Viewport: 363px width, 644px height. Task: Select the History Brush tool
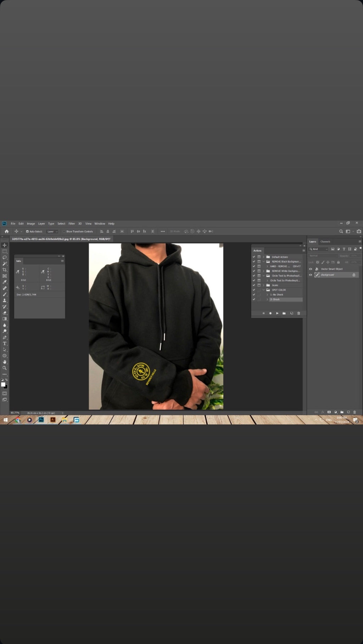coord(5,306)
